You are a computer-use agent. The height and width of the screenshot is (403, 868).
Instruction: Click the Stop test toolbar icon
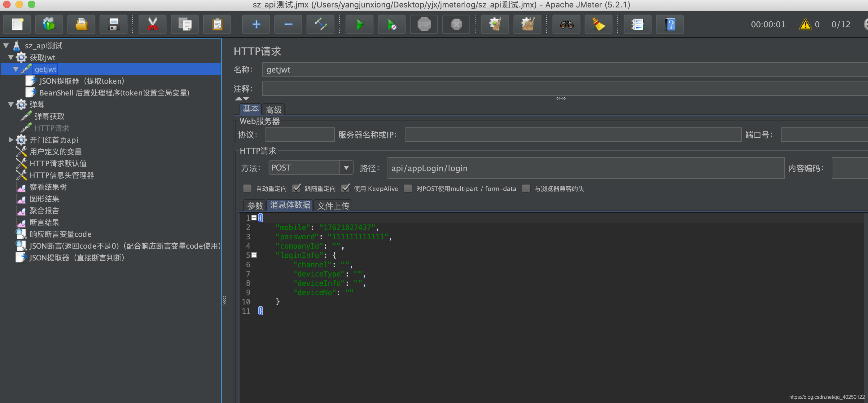point(424,24)
